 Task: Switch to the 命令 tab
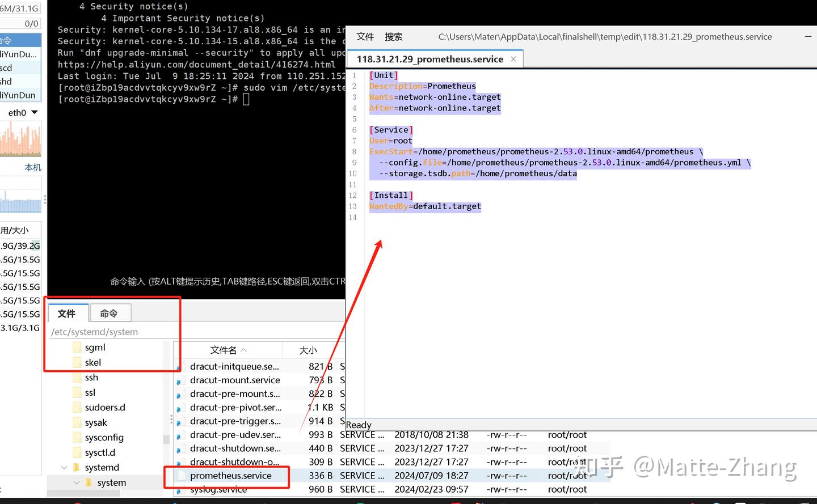click(x=110, y=313)
